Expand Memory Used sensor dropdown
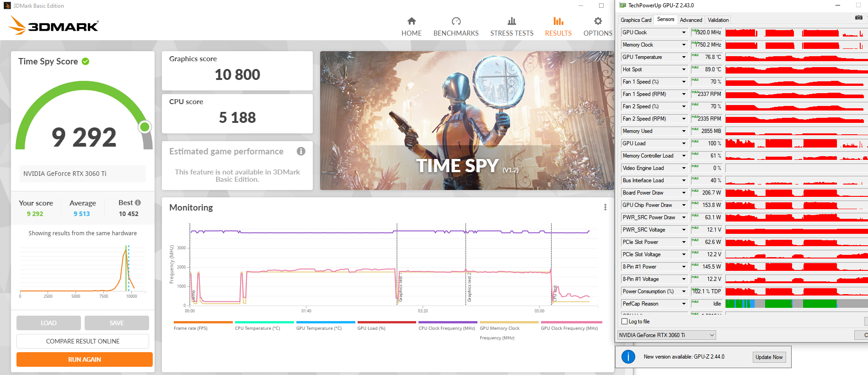The width and height of the screenshot is (868, 375). [x=684, y=131]
